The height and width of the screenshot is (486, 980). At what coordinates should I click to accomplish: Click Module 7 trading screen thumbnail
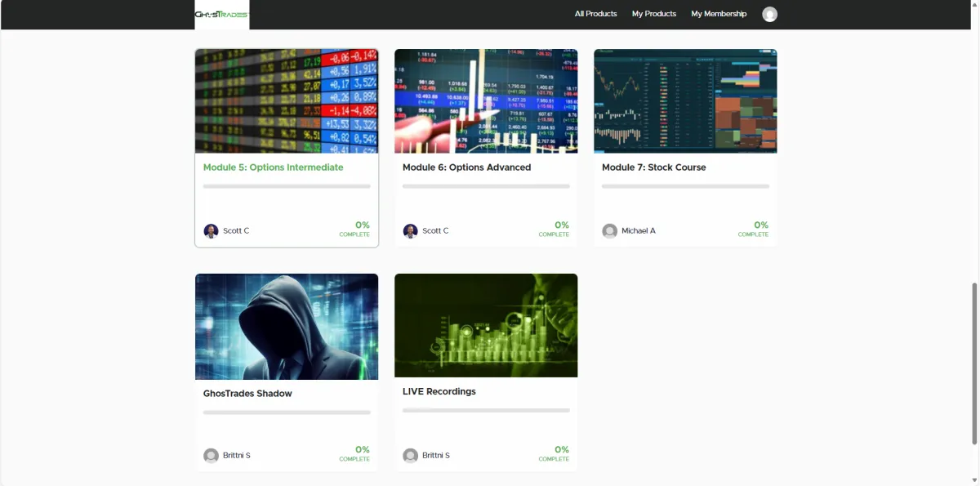685,101
